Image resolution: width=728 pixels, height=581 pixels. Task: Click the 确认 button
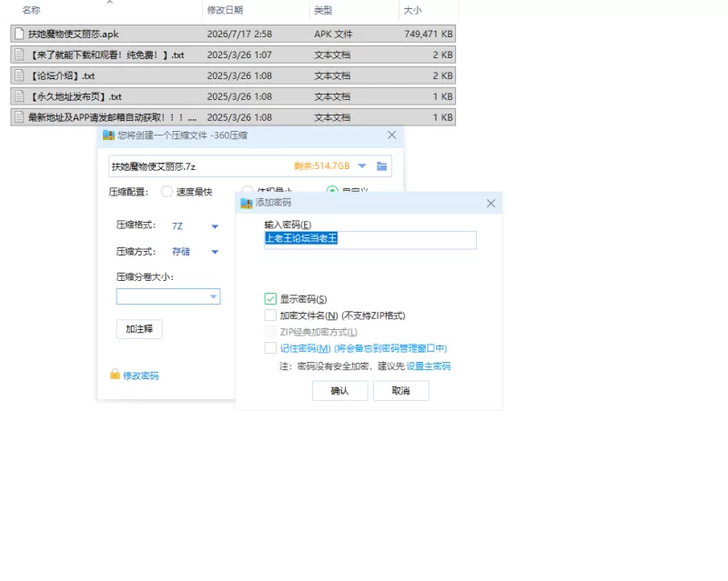point(339,391)
